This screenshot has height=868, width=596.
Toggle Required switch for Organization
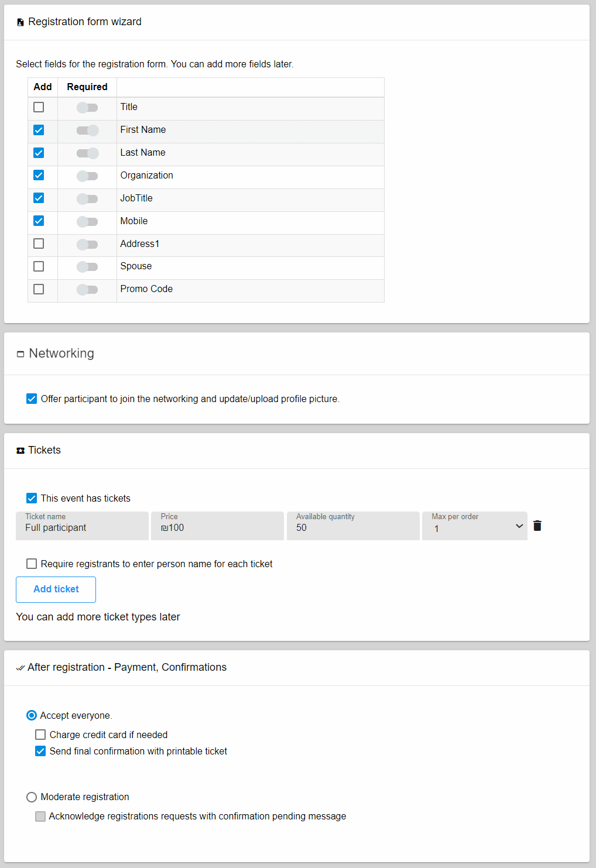tap(87, 176)
